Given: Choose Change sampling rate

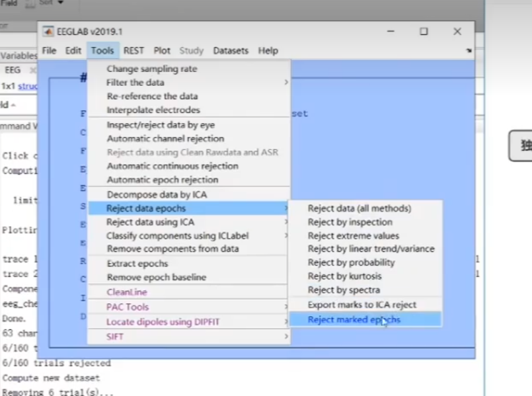Looking at the screenshot, I should click(x=151, y=69).
